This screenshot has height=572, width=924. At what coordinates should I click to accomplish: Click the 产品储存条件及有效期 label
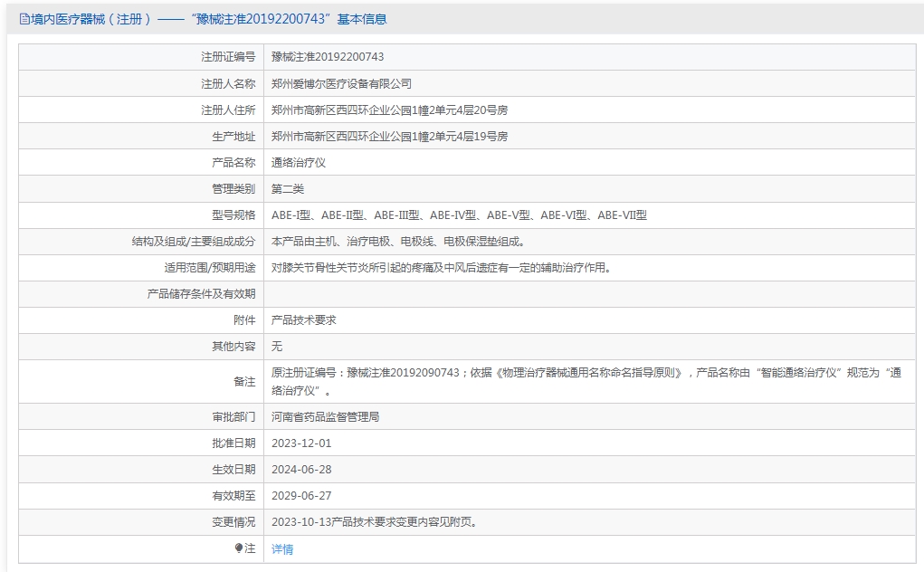[202, 294]
